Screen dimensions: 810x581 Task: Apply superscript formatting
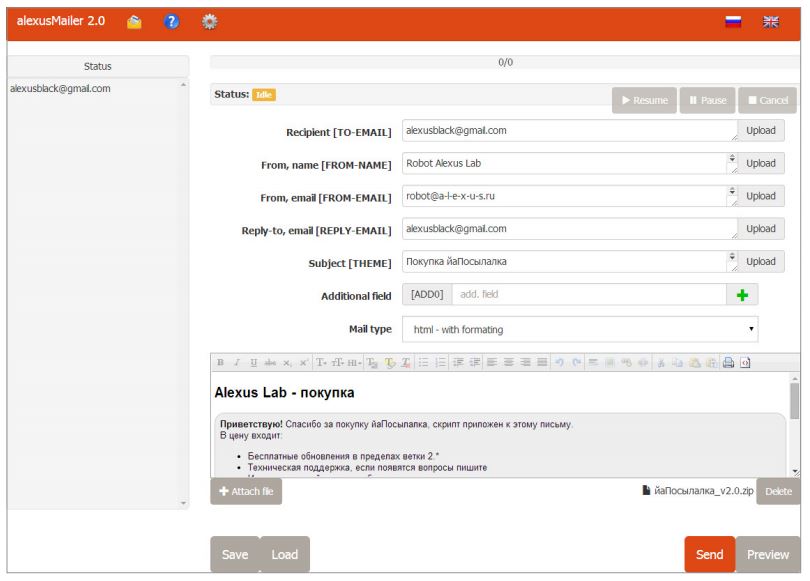point(304,363)
